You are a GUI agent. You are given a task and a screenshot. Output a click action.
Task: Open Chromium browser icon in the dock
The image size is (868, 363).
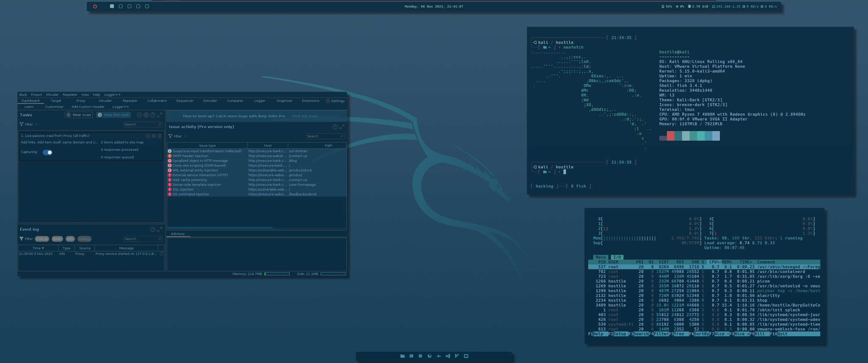point(420,356)
